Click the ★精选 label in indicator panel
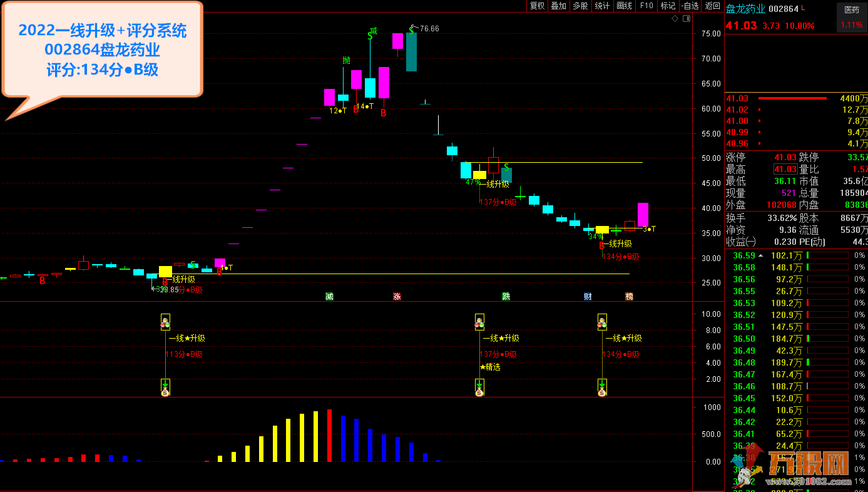Image resolution: width=868 pixels, height=492 pixels. coord(490,367)
